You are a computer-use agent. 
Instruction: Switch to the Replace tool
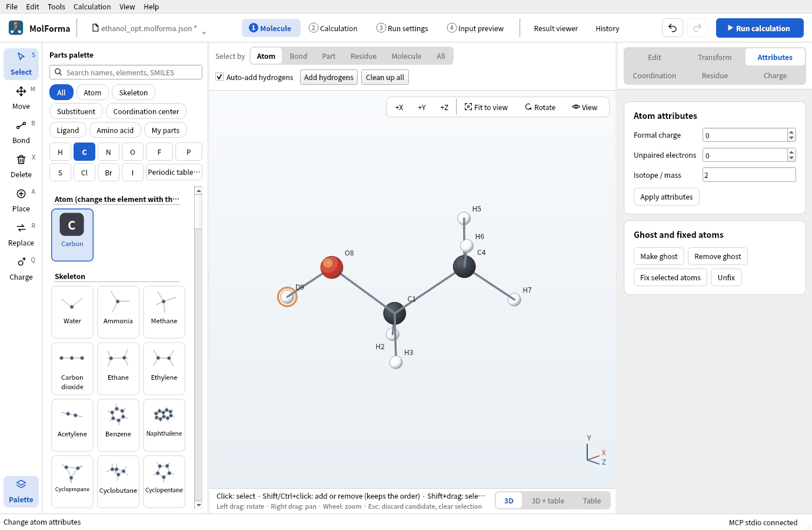click(21, 234)
